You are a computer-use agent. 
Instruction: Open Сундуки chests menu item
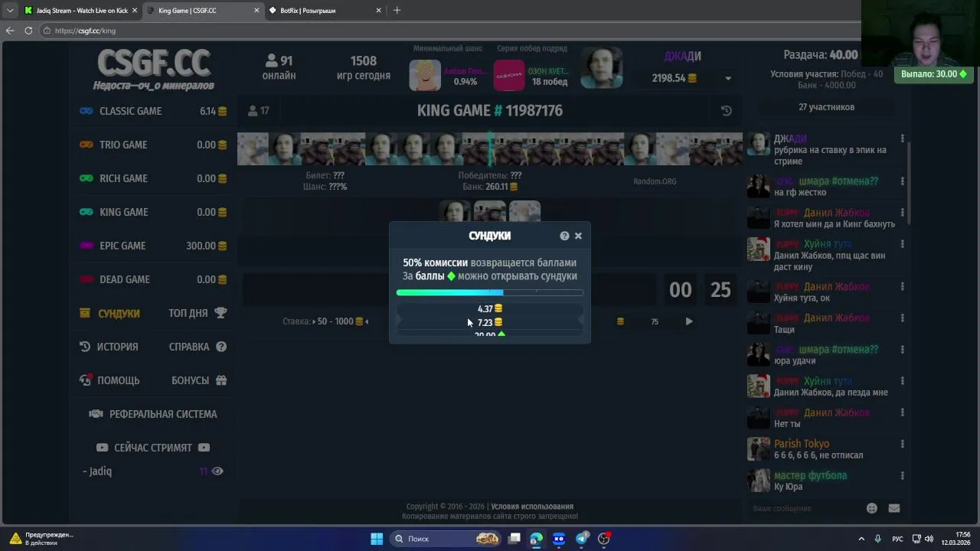click(x=109, y=313)
